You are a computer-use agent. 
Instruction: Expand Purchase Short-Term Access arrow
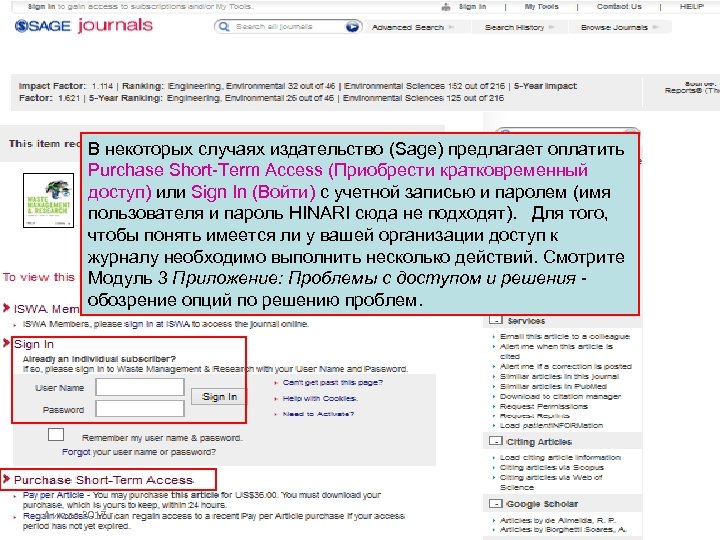(x=6, y=479)
